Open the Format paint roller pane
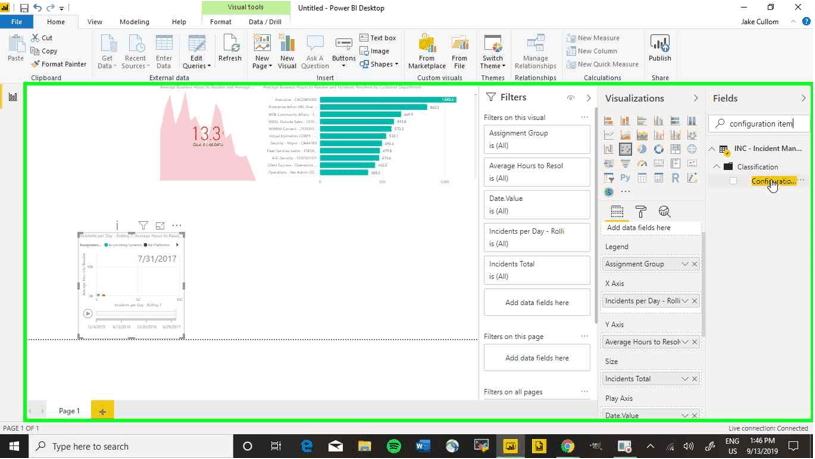 point(641,212)
